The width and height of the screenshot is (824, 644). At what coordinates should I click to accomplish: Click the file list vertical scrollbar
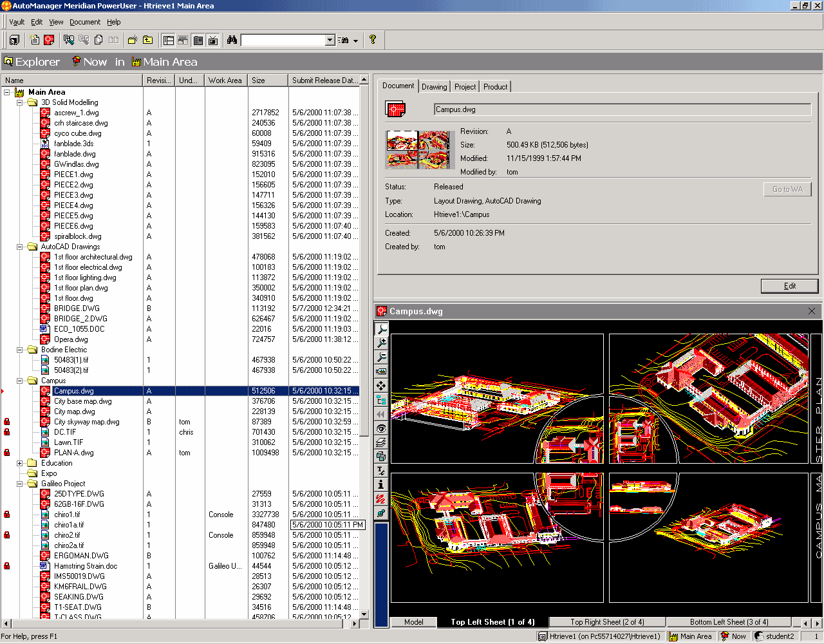(364, 348)
